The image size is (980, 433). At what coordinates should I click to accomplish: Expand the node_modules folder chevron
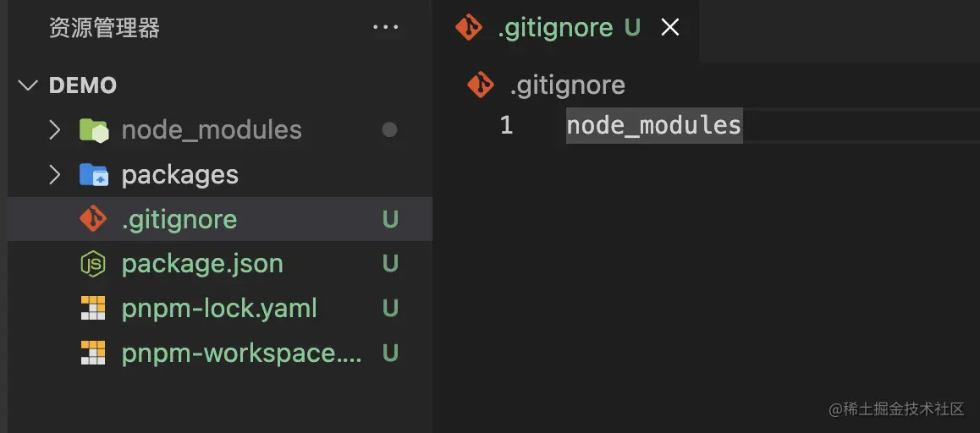(55, 129)
